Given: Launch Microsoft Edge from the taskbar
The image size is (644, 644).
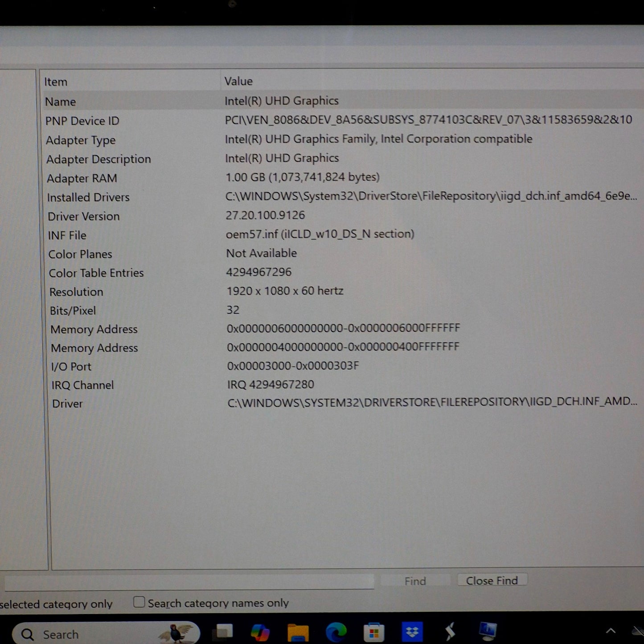Looking at the screenshot, I should [x=336, y=632].
